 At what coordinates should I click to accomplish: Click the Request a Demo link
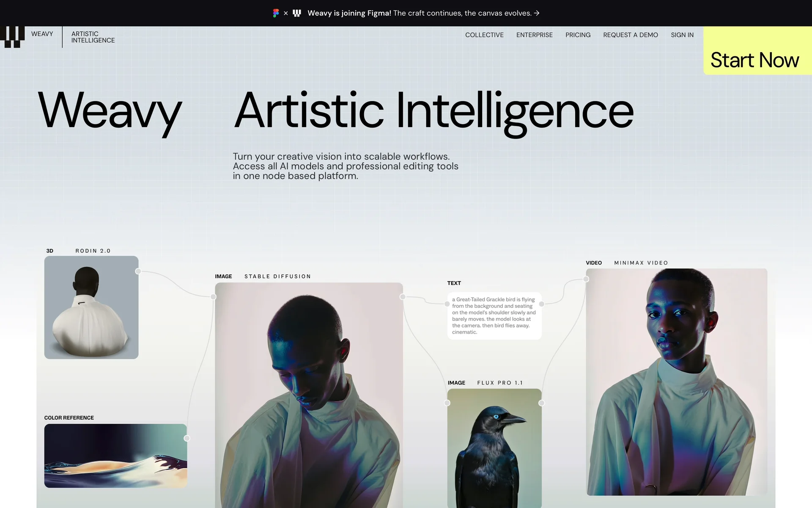[x=631, y=35]
